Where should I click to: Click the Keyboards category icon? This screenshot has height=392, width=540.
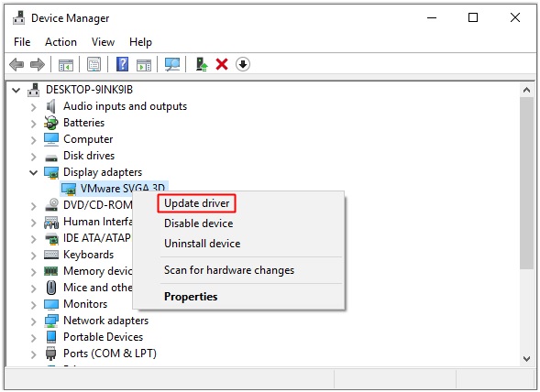(x=51, y=255)
